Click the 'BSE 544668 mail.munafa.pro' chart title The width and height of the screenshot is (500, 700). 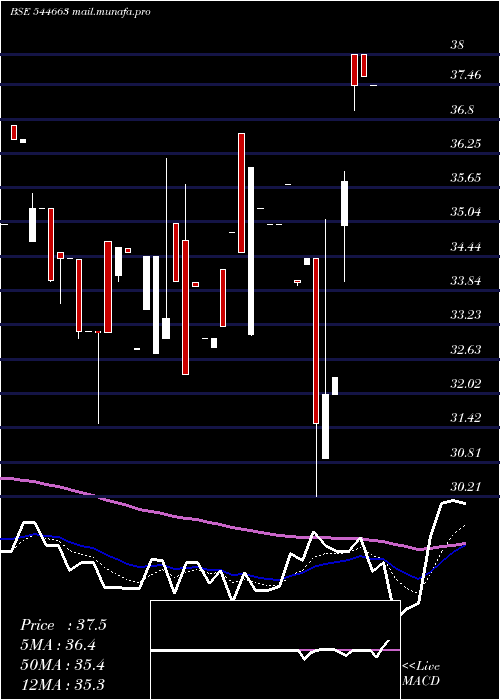click(80, 12)
